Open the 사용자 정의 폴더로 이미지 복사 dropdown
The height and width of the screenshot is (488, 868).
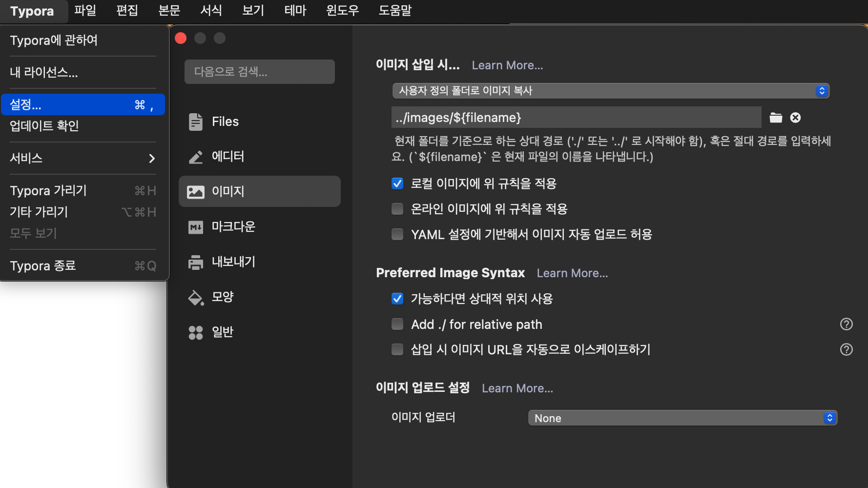[x=611, y=91]
